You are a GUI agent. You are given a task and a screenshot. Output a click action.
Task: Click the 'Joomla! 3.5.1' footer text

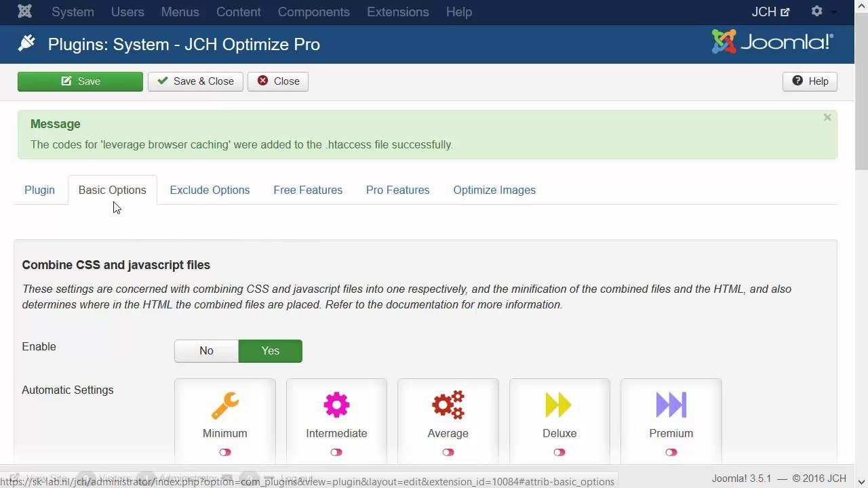point(741,479)
